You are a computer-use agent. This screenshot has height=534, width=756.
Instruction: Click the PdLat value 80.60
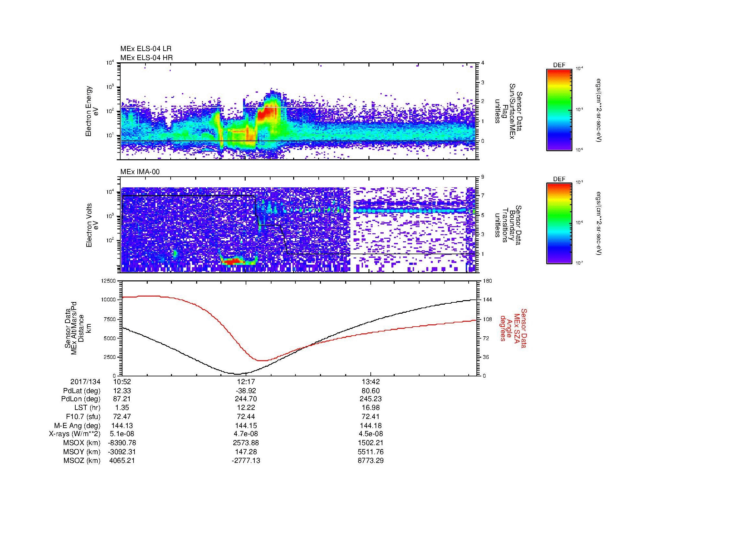371,391
